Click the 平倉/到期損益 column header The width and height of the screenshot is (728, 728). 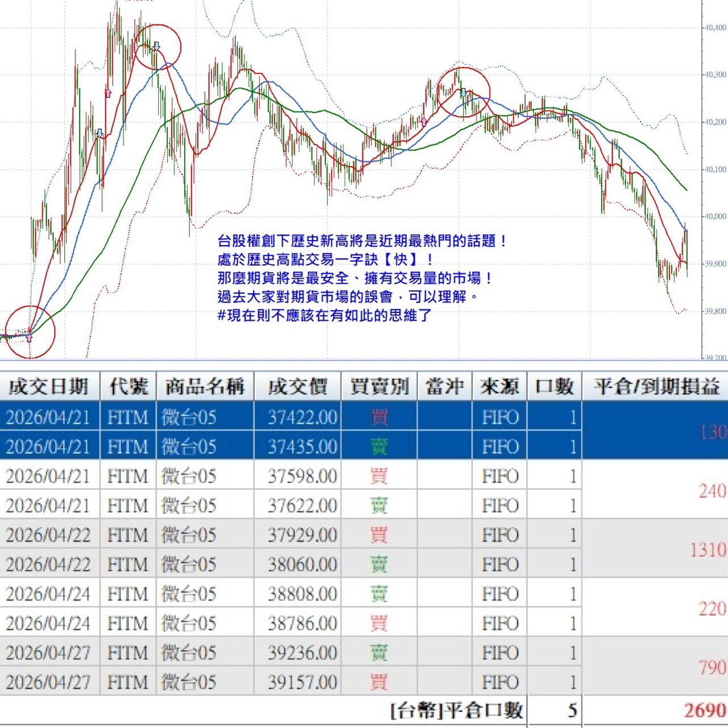pyautogui.click(x=656, y=387)
